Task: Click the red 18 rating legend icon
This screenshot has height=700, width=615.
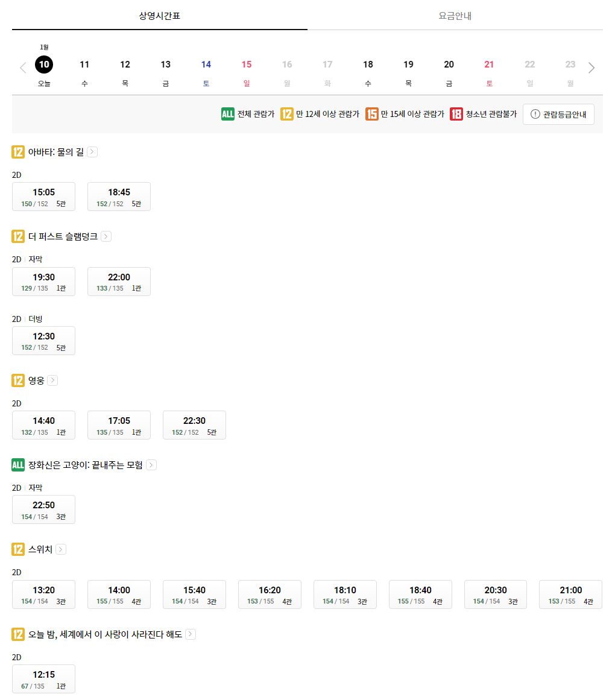Action: [x=456, y=114]
